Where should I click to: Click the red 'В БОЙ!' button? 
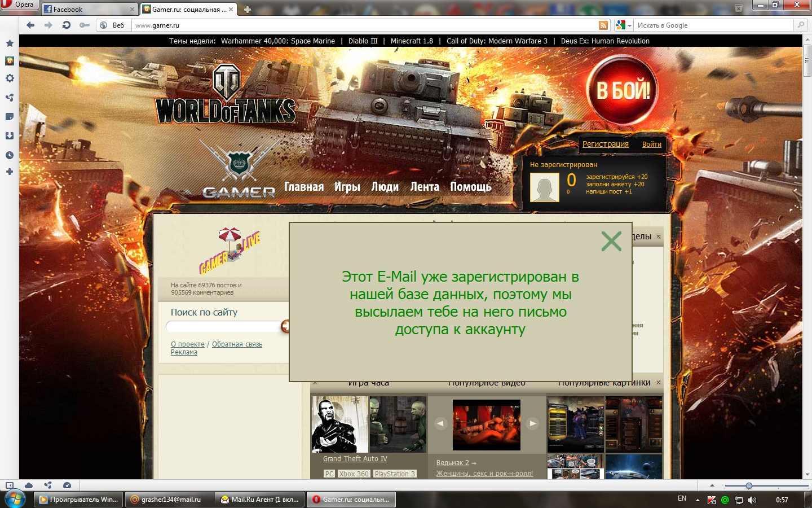tap(623, 90)
